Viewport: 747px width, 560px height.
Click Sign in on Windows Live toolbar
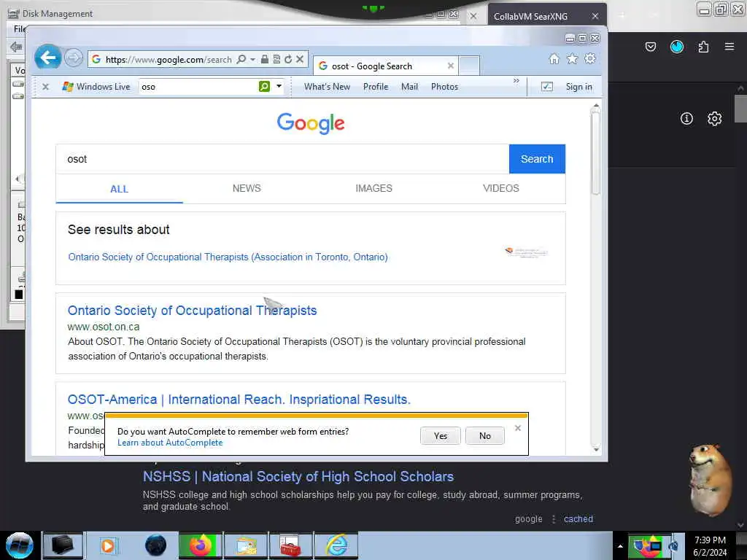click(x=578, y=87)
